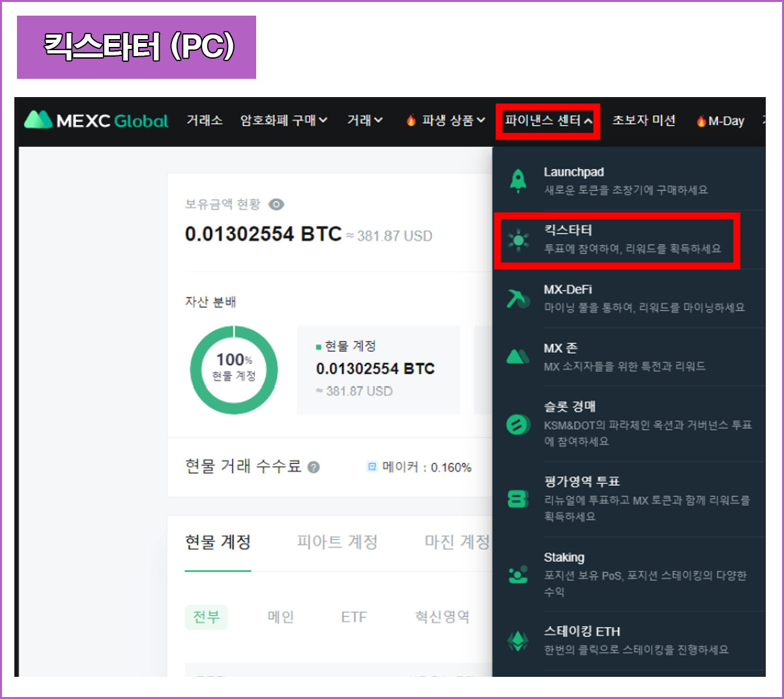
Task: Select the 메인 filter
Action: (281, 617)
